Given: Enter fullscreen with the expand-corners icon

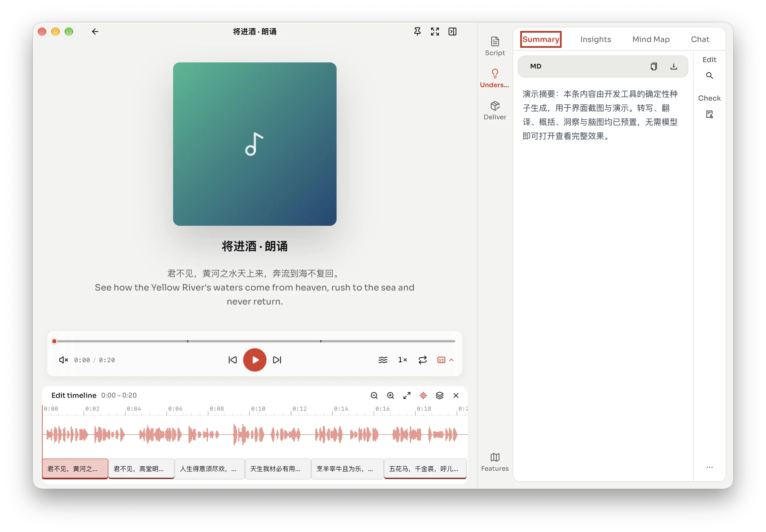Looking at the screenshot, I should point(435,31).
